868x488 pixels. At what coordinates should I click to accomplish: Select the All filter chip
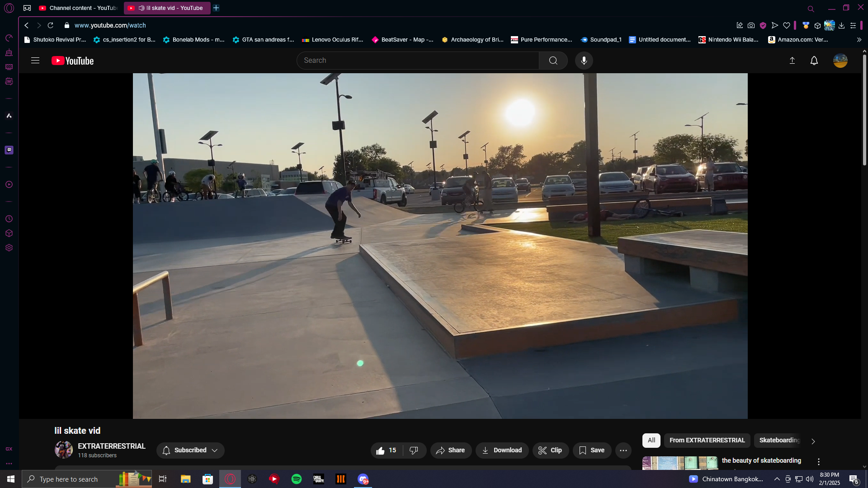tap(651, 441)
